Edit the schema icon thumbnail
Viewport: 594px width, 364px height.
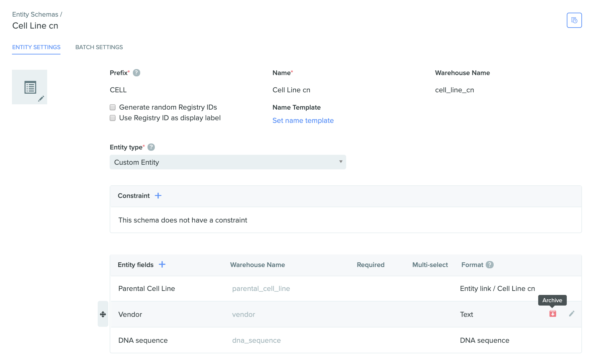point(30,87)
